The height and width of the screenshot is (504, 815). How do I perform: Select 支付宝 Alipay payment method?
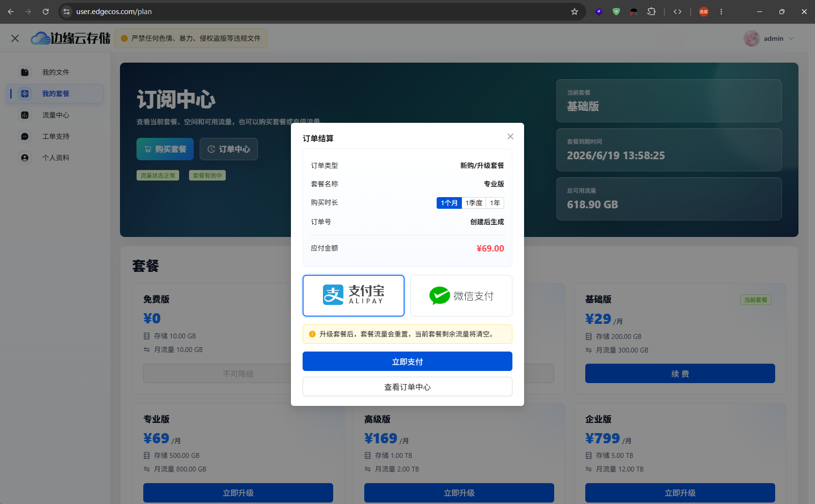pyautogui.click(x=354, y=295)
